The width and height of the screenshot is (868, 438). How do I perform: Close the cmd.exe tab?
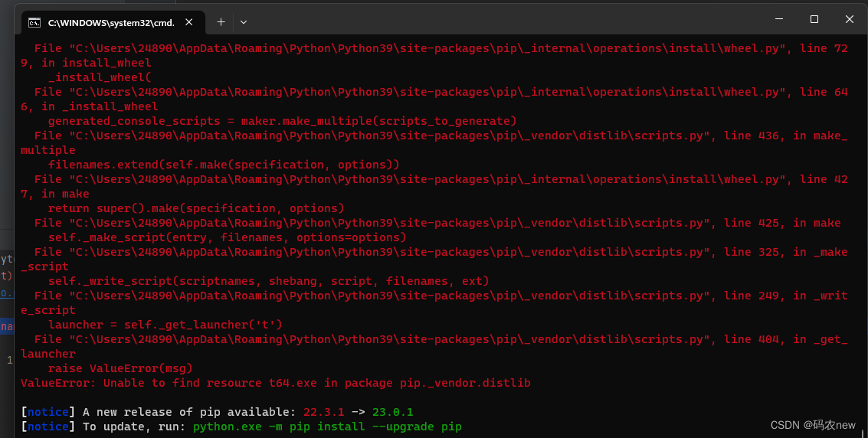click(x=188, y=22)
